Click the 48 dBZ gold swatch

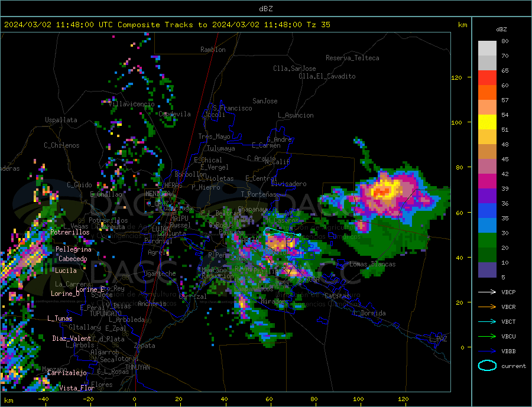tap(487, 136)
